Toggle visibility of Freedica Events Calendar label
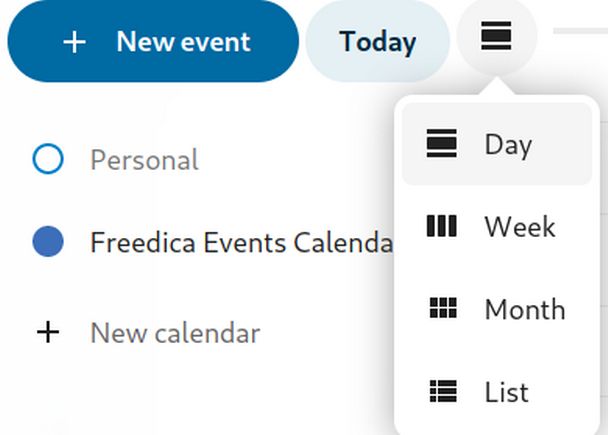The width and height of the screenshot is (608, 435). [x=240, y=243]
